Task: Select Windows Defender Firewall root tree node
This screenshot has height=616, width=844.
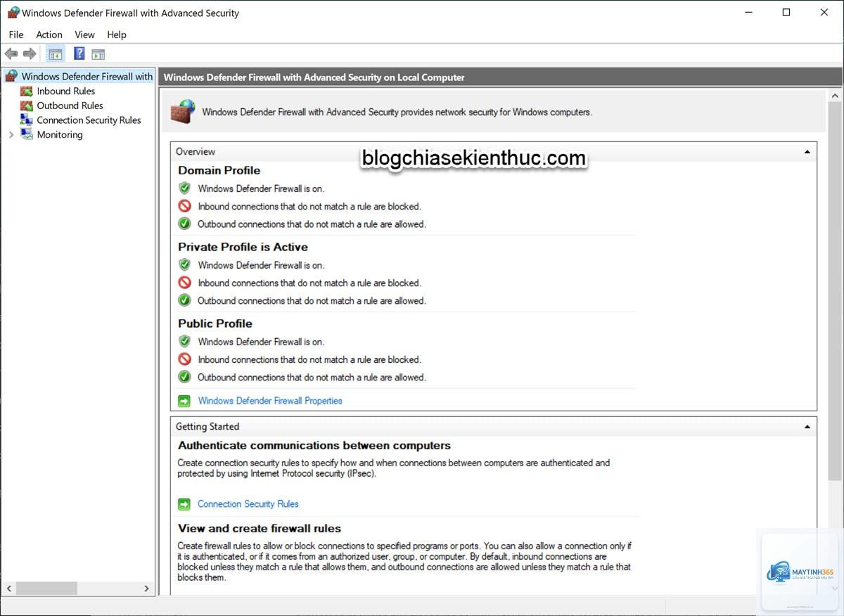Action: 87,76
